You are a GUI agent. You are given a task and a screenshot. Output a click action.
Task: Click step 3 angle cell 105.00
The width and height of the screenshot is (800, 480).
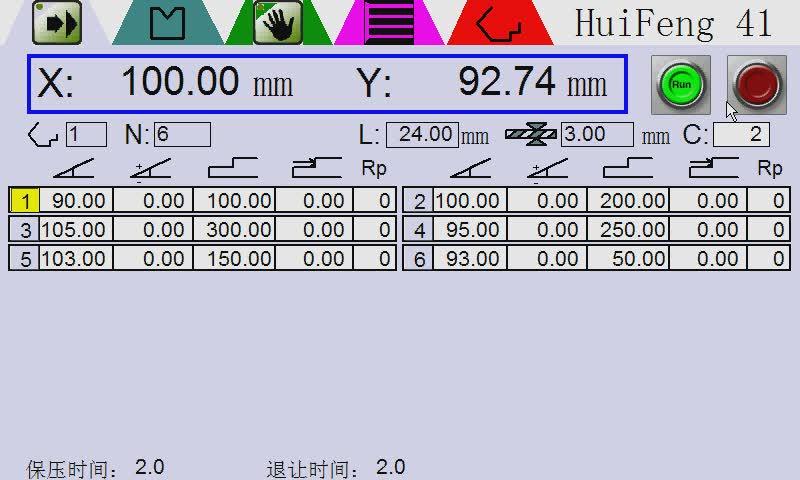76,230
